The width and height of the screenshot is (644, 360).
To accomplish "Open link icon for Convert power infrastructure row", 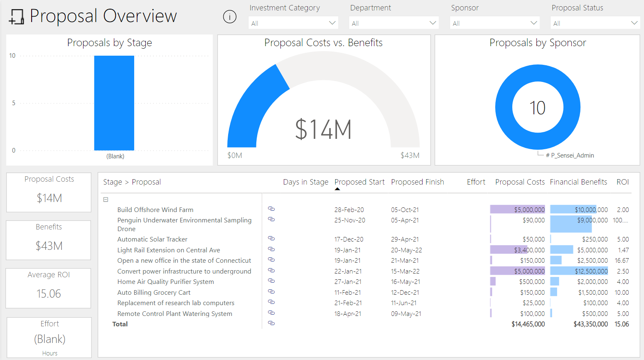I will pyautogui.click(x=271, y=270).
